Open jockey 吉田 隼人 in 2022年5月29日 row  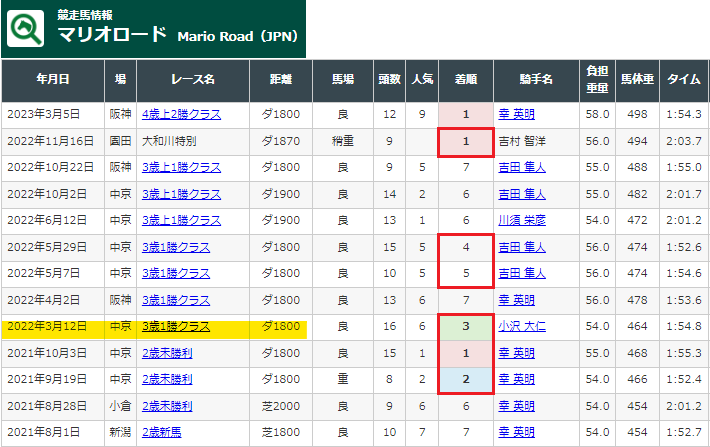(x=522, y=247)
